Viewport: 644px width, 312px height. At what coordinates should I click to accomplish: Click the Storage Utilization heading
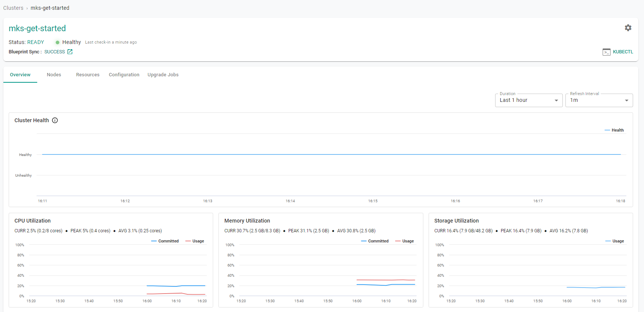(456, 221)
